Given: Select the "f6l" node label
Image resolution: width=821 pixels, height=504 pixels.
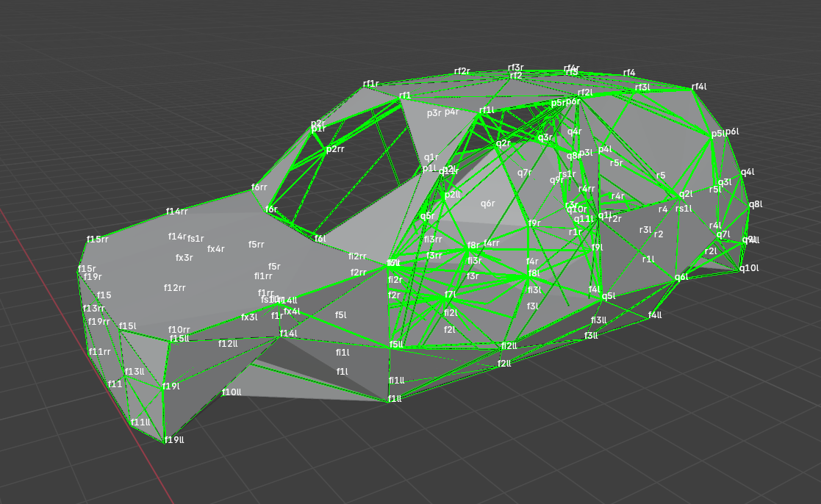Looking at the screenshot, I should [320, 239].
